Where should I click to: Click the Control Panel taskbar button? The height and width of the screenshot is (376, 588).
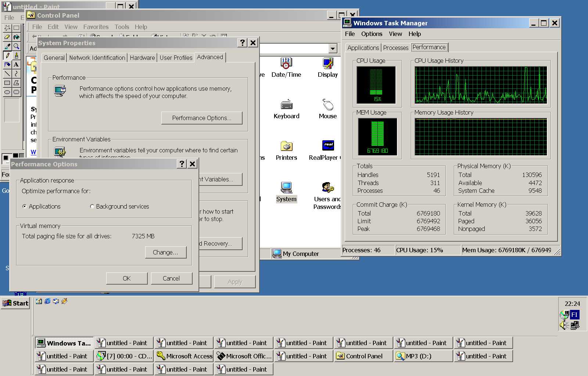pos(364,356)
